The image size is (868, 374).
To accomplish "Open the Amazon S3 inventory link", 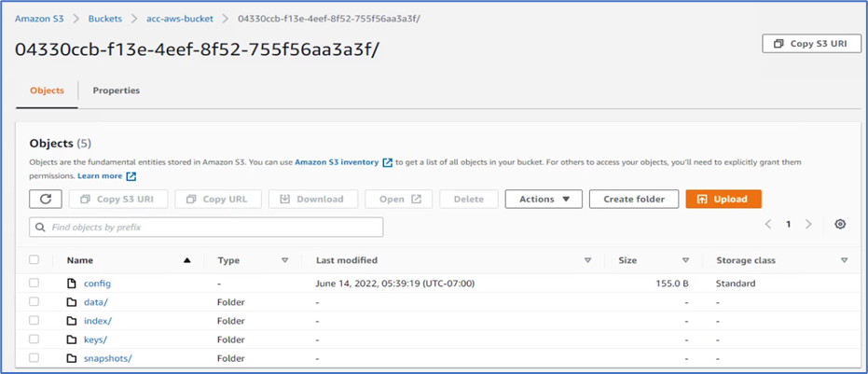I will coord(337,163).
